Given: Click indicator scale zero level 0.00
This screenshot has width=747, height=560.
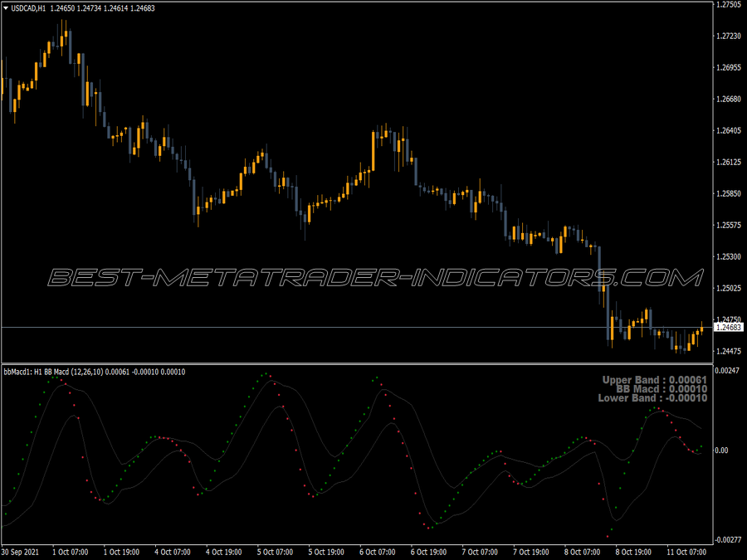Looking at the screenshot, I should (x=722, y=450).
